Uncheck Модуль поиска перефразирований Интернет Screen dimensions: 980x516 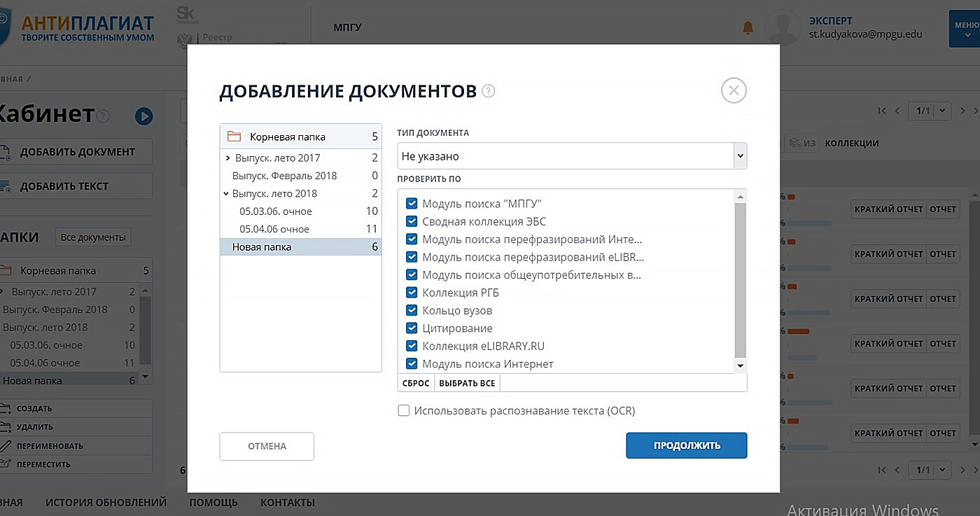(412, 239)
